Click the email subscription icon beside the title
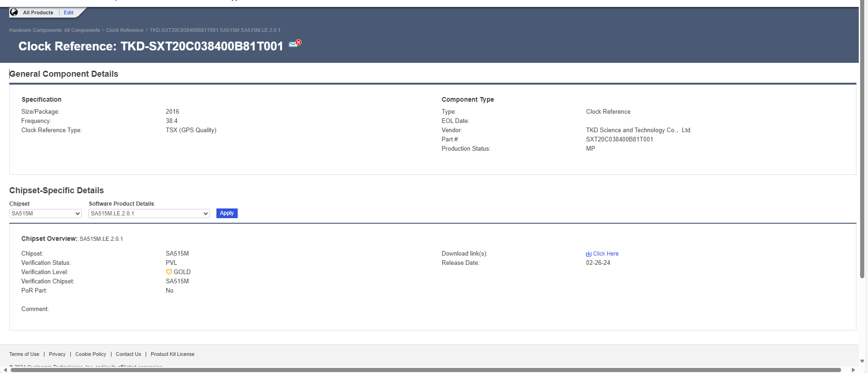 tap(295, 43)
